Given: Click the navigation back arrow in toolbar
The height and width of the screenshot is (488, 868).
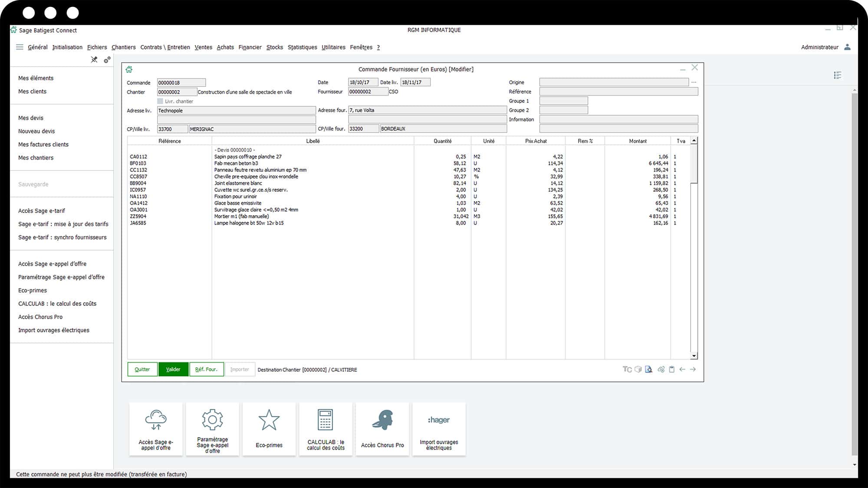Looking at the screenshot, I should click(682, 370).
